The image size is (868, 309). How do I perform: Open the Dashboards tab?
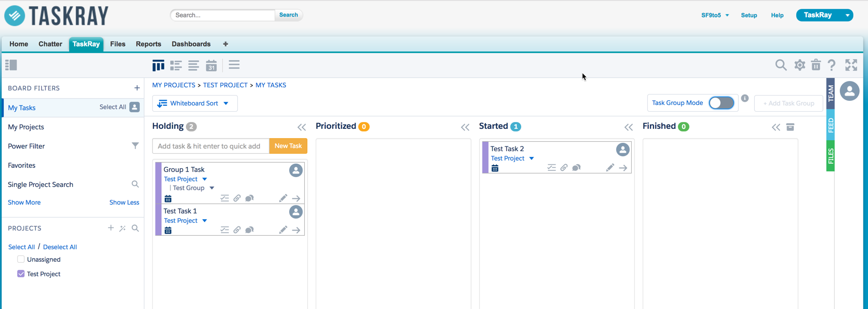[x=191, y=44]
